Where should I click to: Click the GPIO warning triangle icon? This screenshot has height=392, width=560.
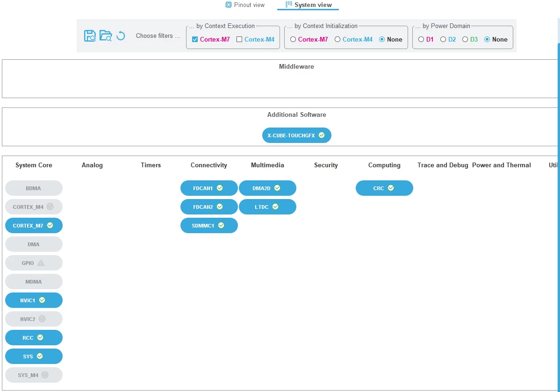click(x=41, y=263)
